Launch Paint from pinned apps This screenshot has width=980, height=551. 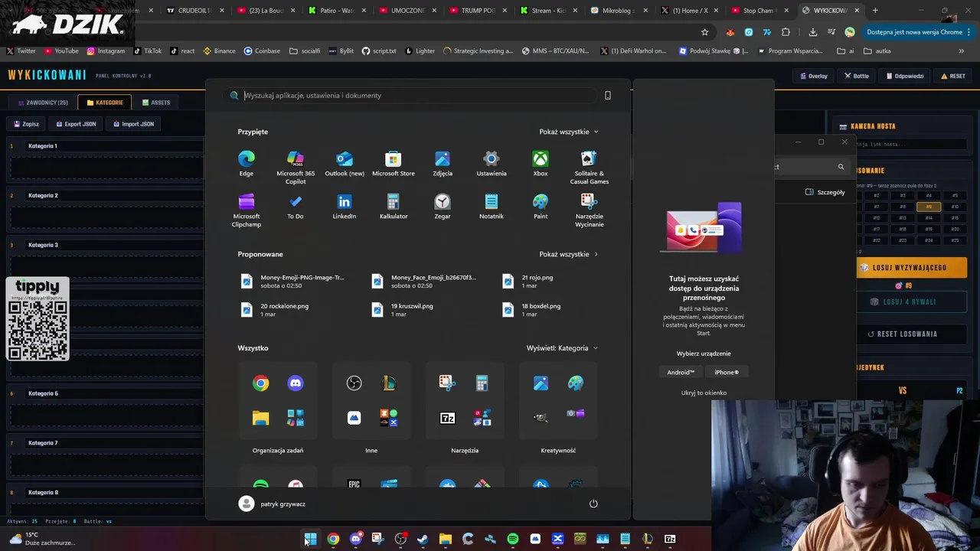point(541,206)
